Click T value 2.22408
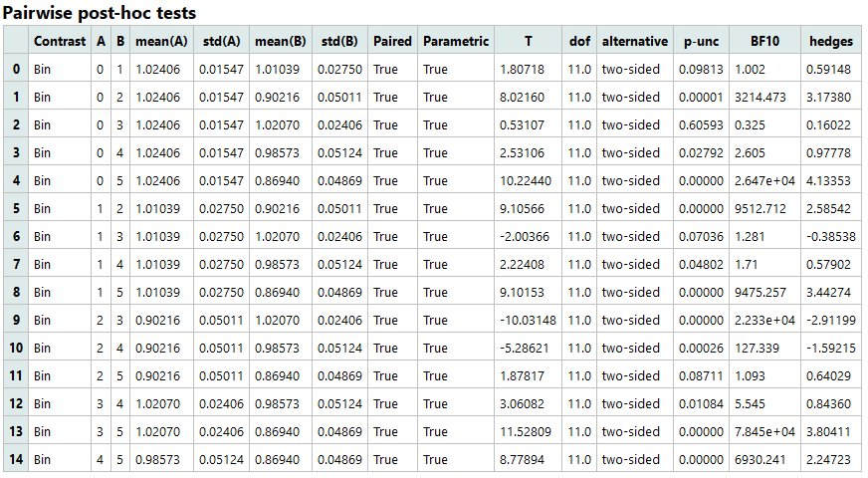The image size is (868, 478). pyautogui.click(x=522, y=264)
